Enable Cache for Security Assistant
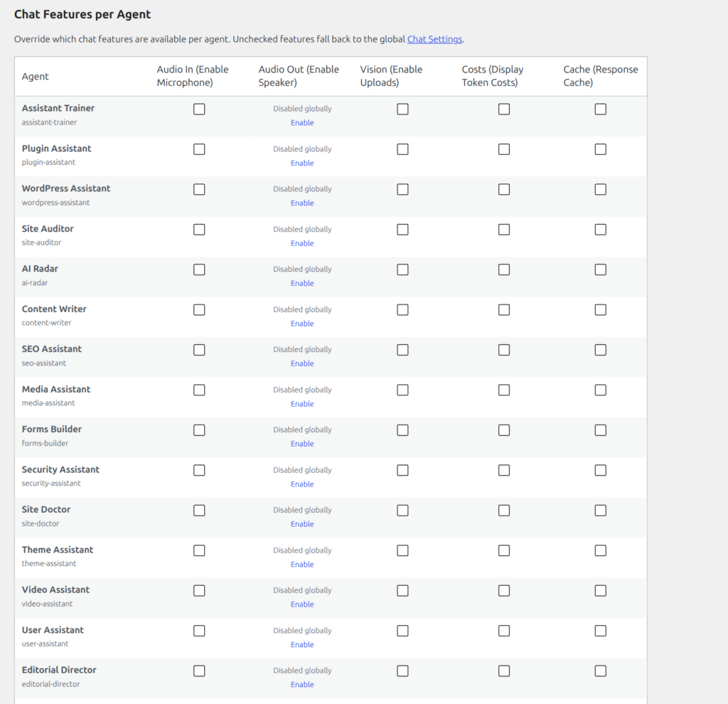The image size is (728, 704). tap(600, 471)
